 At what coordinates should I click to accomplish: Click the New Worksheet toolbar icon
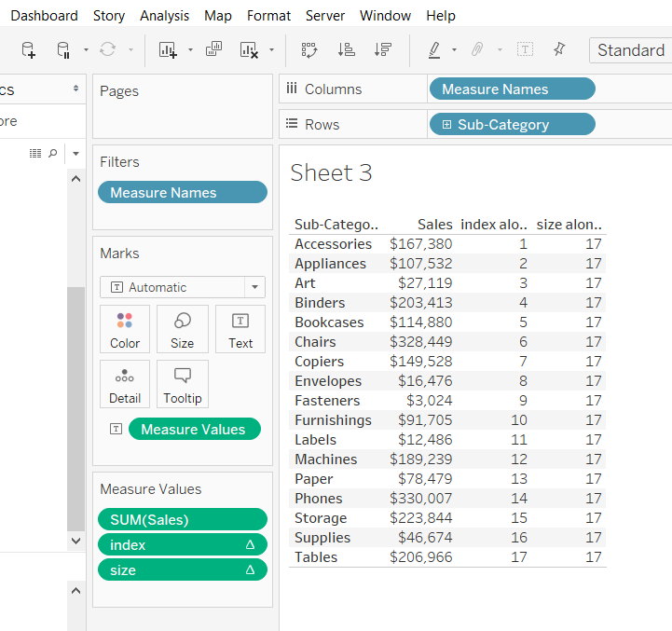(168, 50)
